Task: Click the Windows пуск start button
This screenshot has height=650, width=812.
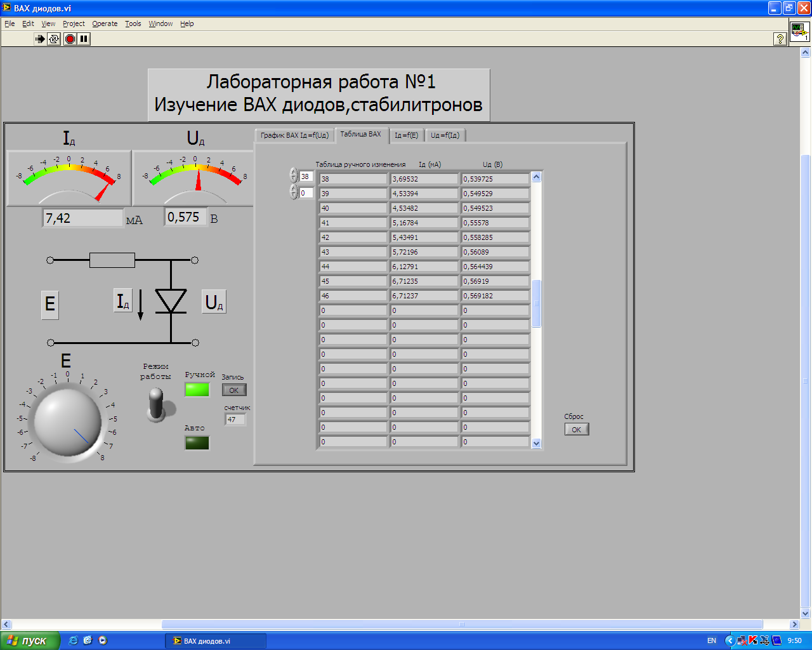Action: (x=29, y=640)
